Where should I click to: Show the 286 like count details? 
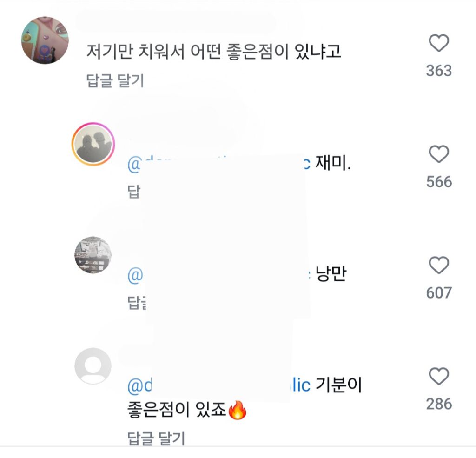pos(438,404)
